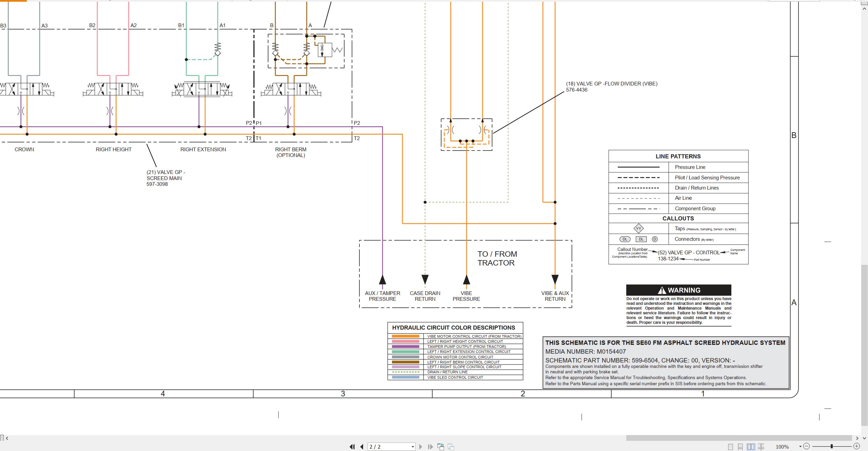The image size is (868, 451).
Task: Go to the first page
Action: pyautogui.click(x=352, y=447)
